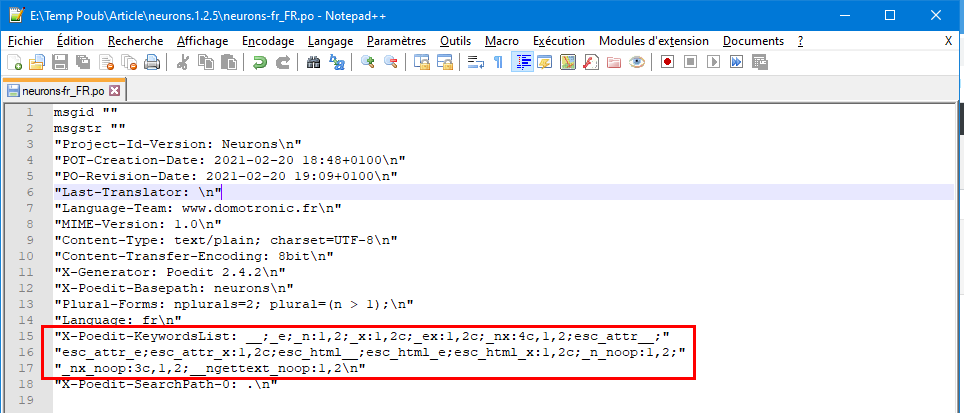Screen dimensions: 964x413
Task: Open Find with the binoculars icon
Action: click(x=314, y=62)
